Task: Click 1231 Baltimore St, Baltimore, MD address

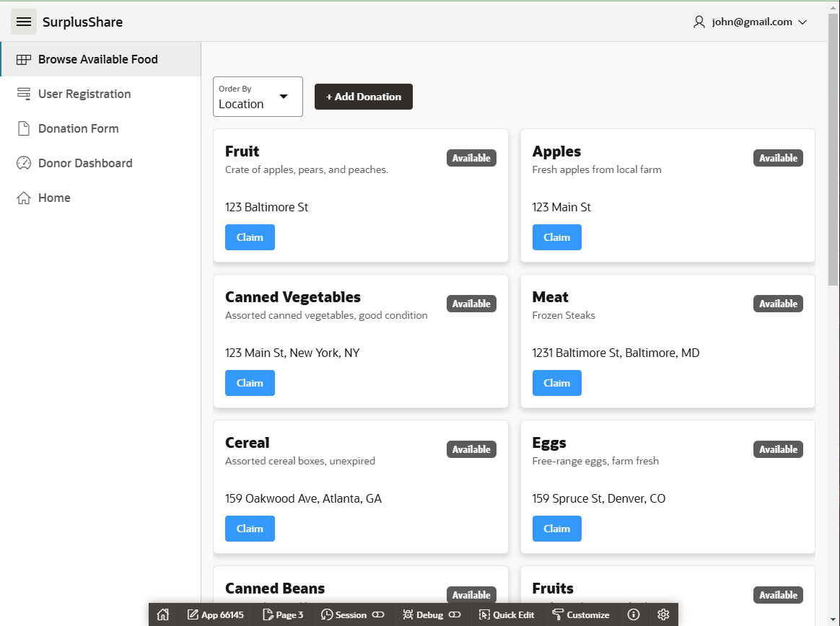Action: coord(616,353)
